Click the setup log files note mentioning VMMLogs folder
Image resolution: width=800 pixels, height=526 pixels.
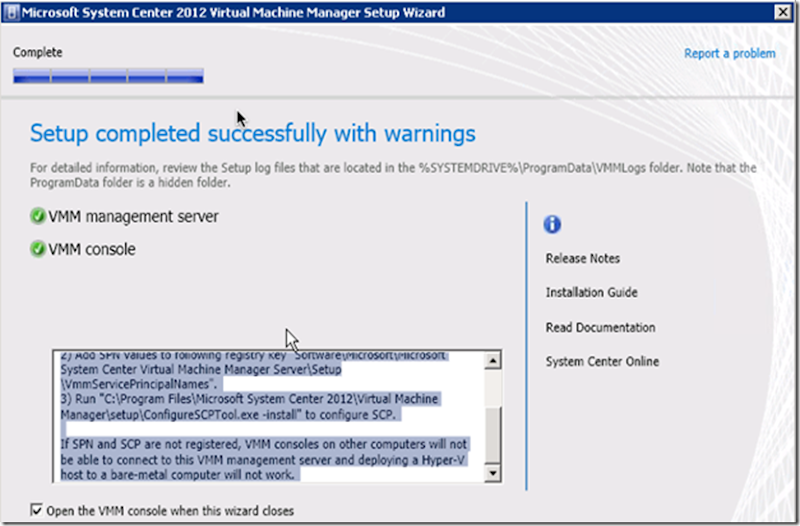click(x=393, y=167)
